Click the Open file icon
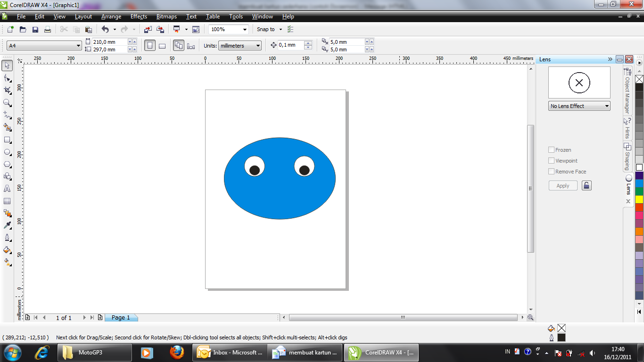Screen dimensions: 644x362 (23, 29)
